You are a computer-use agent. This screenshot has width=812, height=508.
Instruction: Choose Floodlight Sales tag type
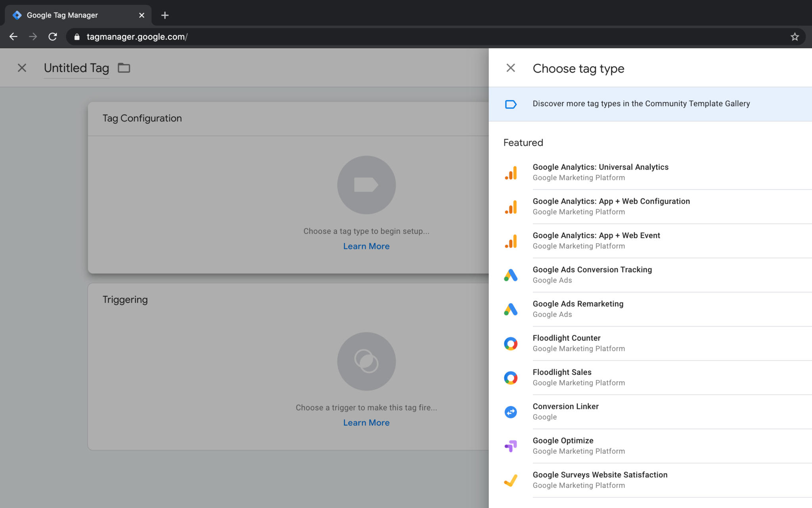[x=562, y=372]
